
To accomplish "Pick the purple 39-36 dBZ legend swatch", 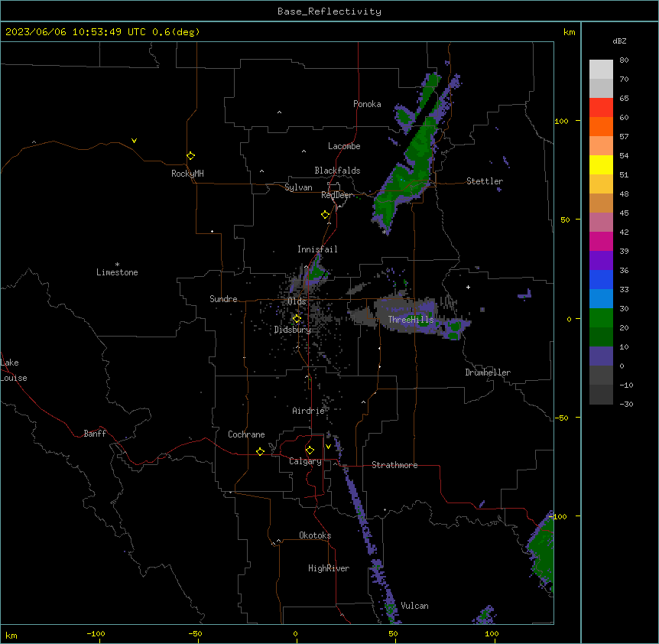I will (601, 261).
